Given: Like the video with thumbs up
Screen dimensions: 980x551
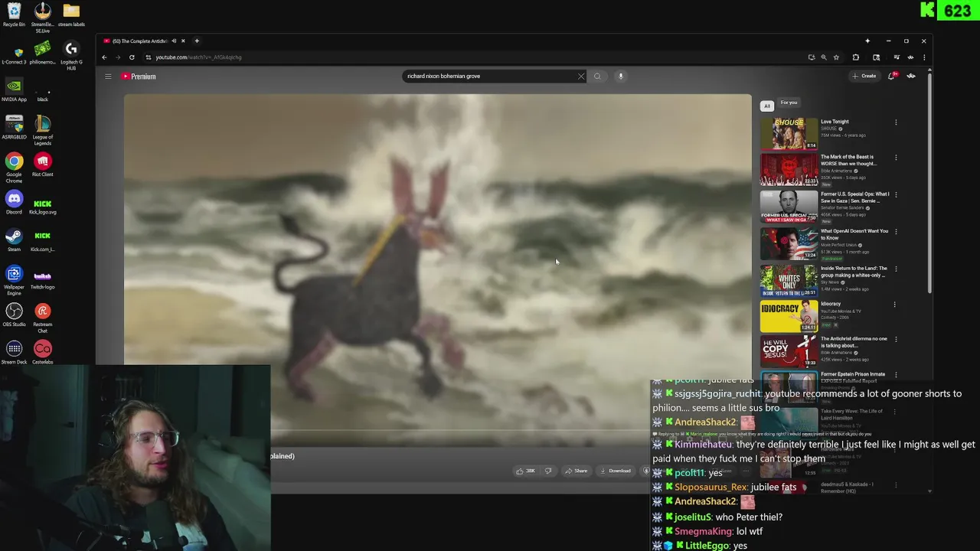Looking at the screenshot, I should [x=525, y=471].
